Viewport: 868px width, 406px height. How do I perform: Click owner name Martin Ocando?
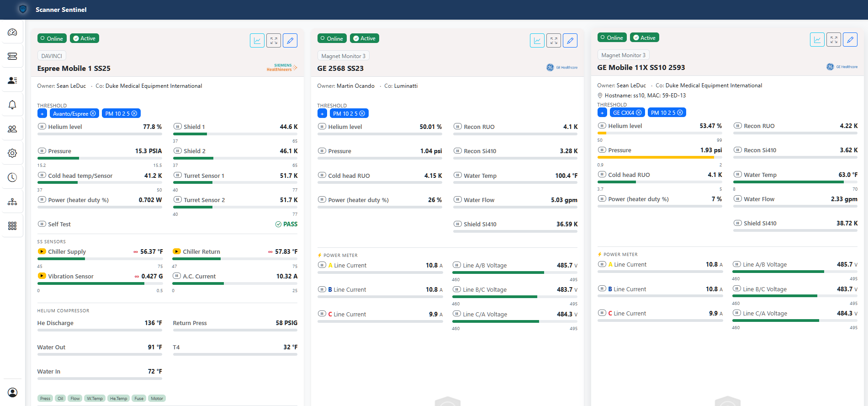(x=355, y=86)
